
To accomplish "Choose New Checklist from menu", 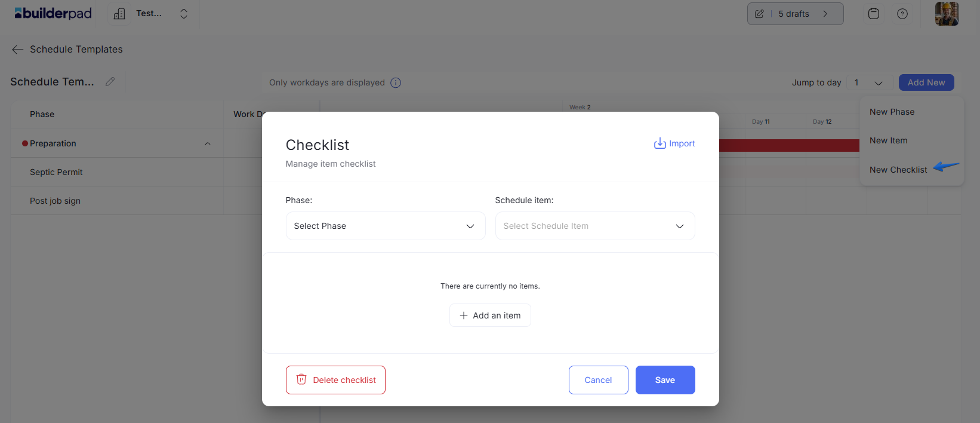I will click(x=898, y=170).
